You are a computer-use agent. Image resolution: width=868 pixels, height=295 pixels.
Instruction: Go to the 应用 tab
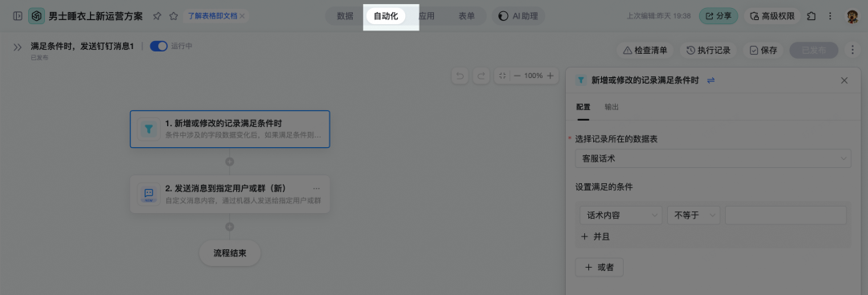point(426,16)
